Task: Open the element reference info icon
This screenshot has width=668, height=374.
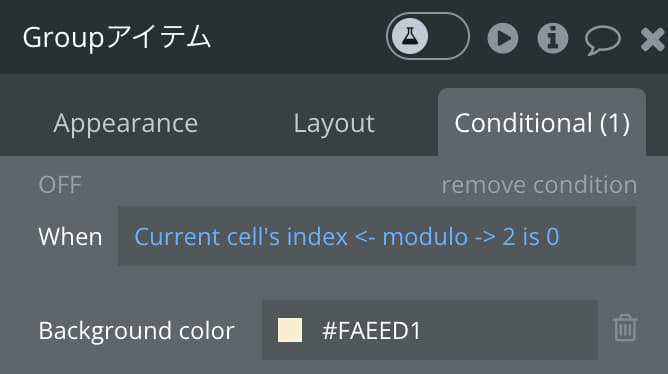Action: [x=553, y=38]
